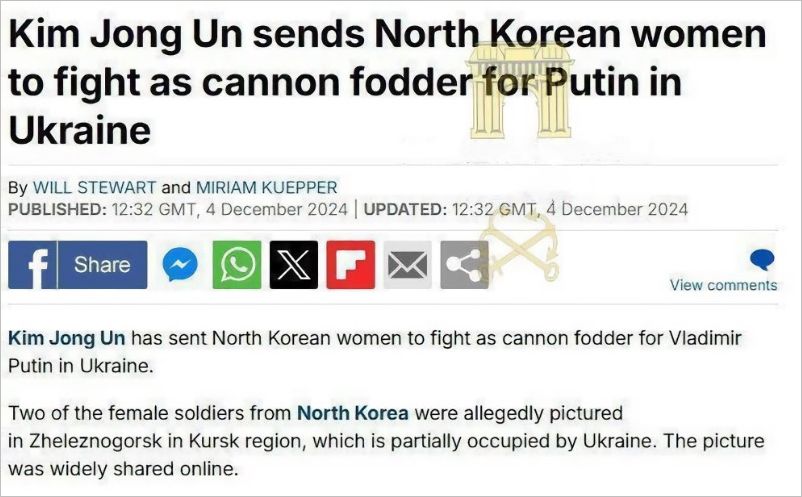Open View comments link
This screenshot has height=497, width=802.
pos(723,285)
